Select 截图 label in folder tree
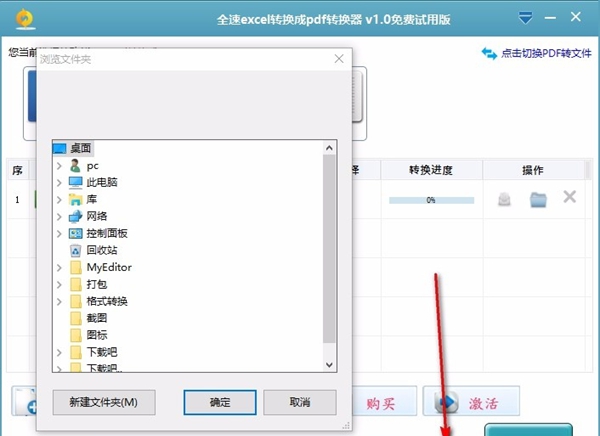 pyautogui.click(x=96, y=318)
